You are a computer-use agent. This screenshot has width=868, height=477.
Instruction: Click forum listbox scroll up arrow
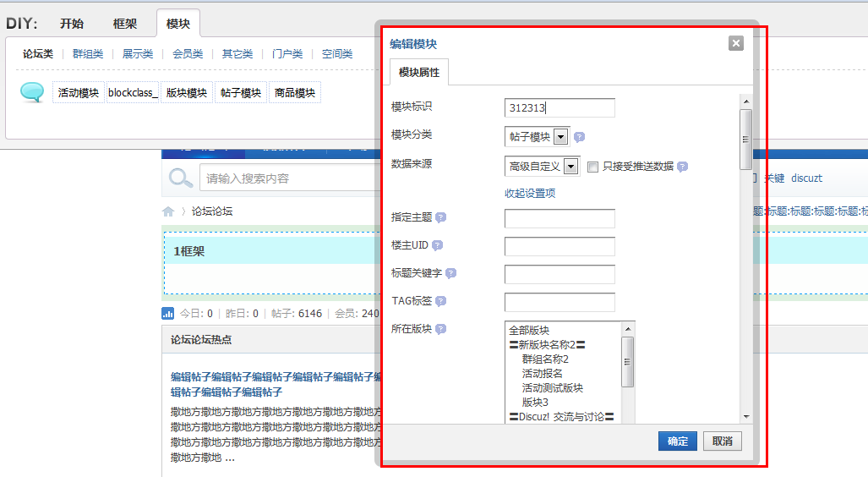tap(628, 329)
